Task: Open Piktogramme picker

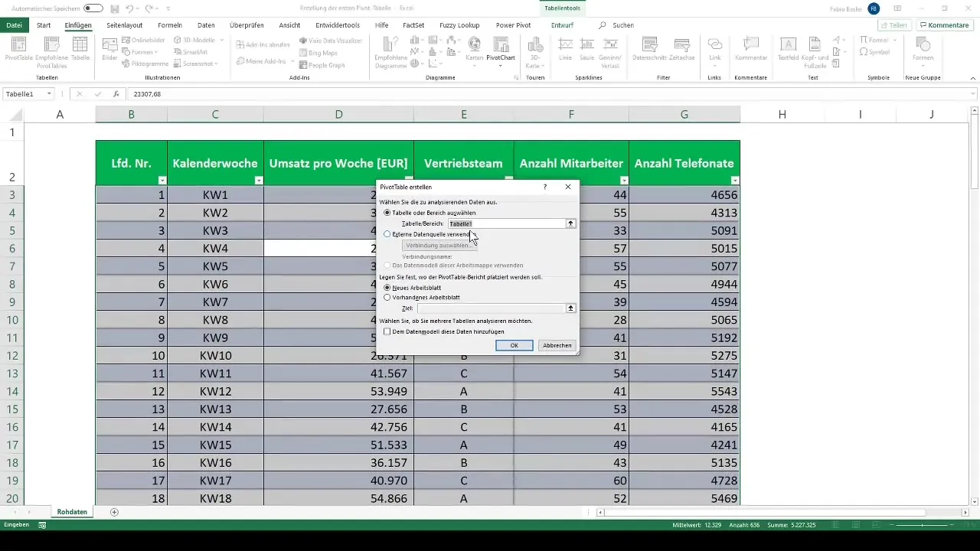Action: 145,64
